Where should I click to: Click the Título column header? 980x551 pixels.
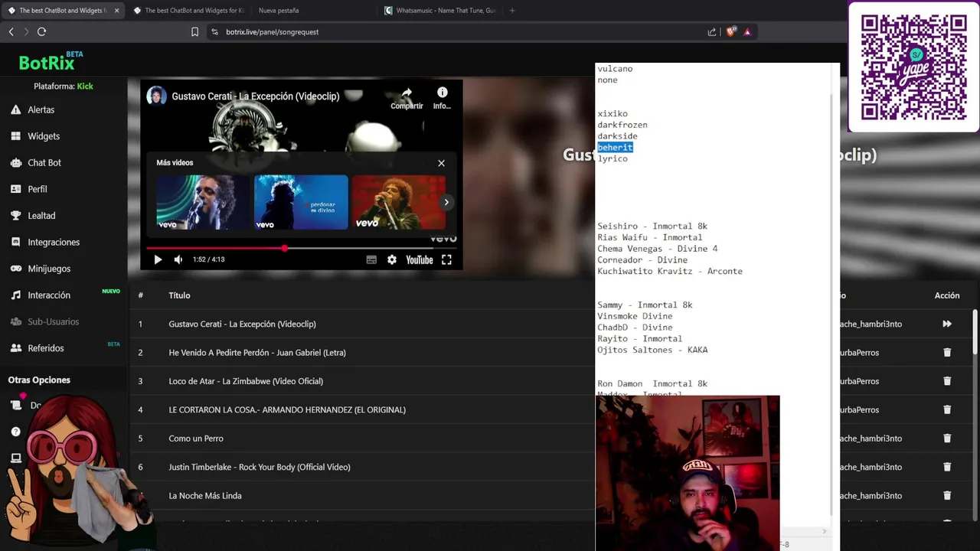[179, 295]
